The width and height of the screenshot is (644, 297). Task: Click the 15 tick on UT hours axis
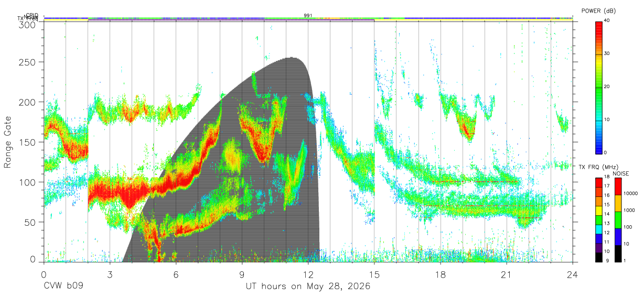pyautogui.click(x=374, y=274)
